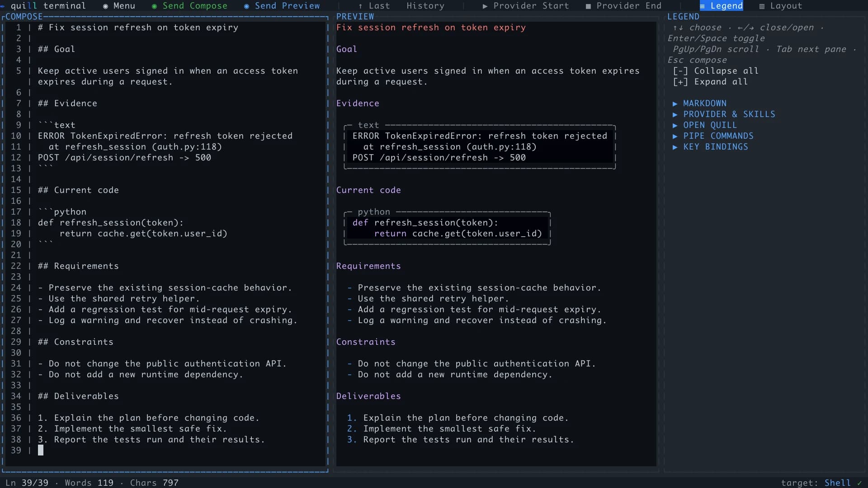
Task: Select Last from the top bar
Action: [x=373, y=6]
